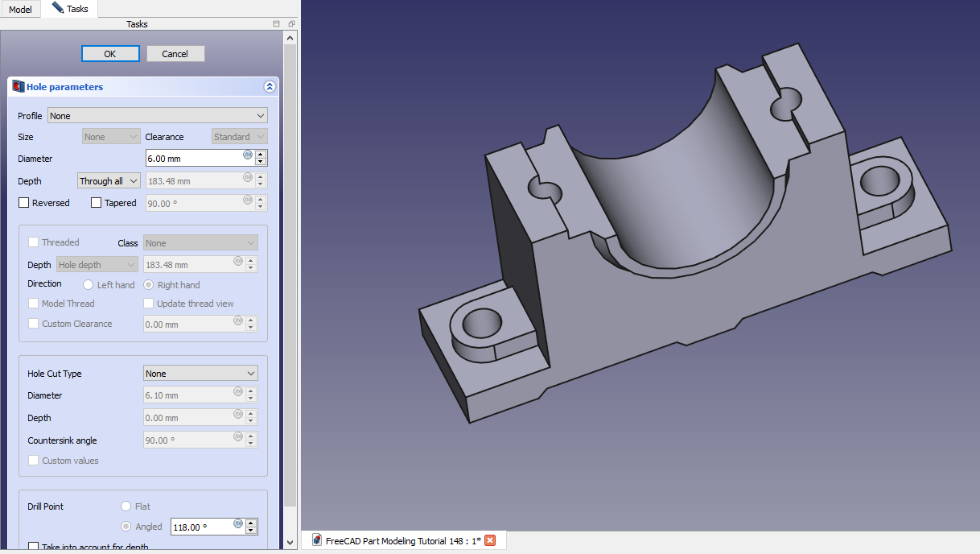Check Take into account for depth
This screenshot has height=554, width=980.
coord(34,548)
